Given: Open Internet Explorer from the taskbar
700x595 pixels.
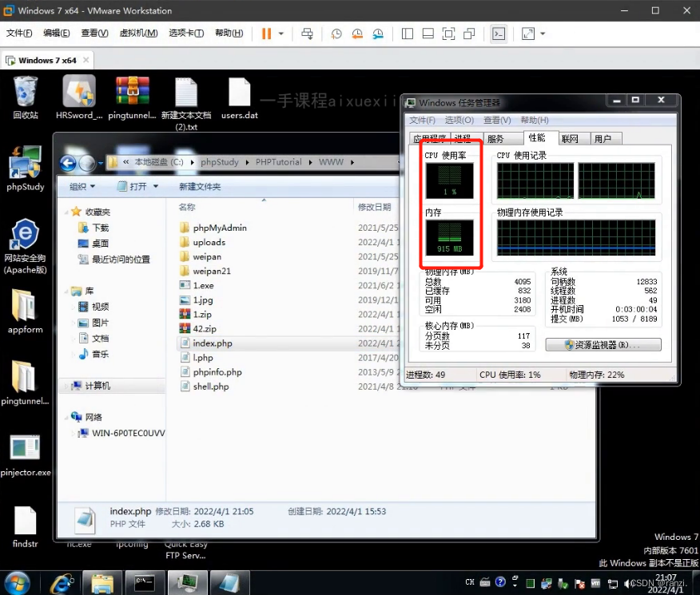Looking at the screenshot, I should pyautogui.click(x=62, y=583).
